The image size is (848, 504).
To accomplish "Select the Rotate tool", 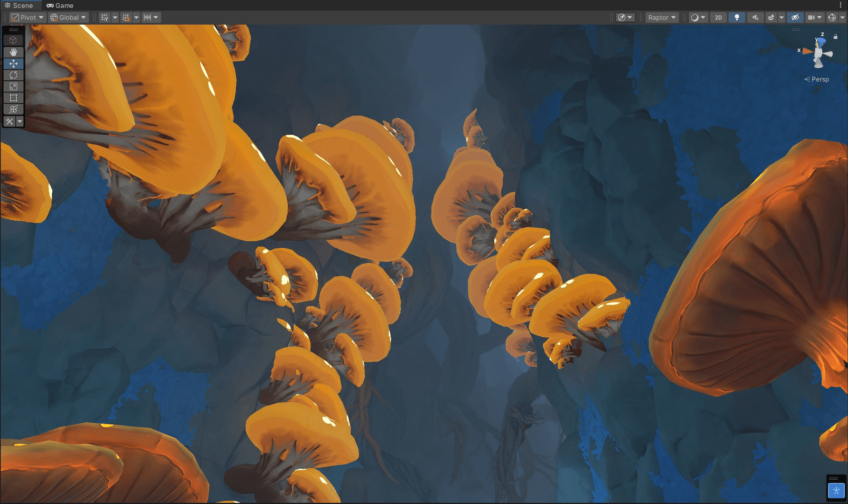I will [x=13, y=75].
